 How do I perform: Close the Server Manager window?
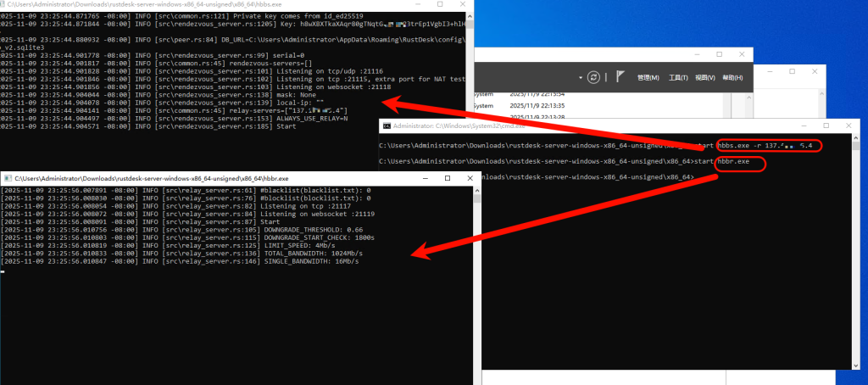coord(741,54)
